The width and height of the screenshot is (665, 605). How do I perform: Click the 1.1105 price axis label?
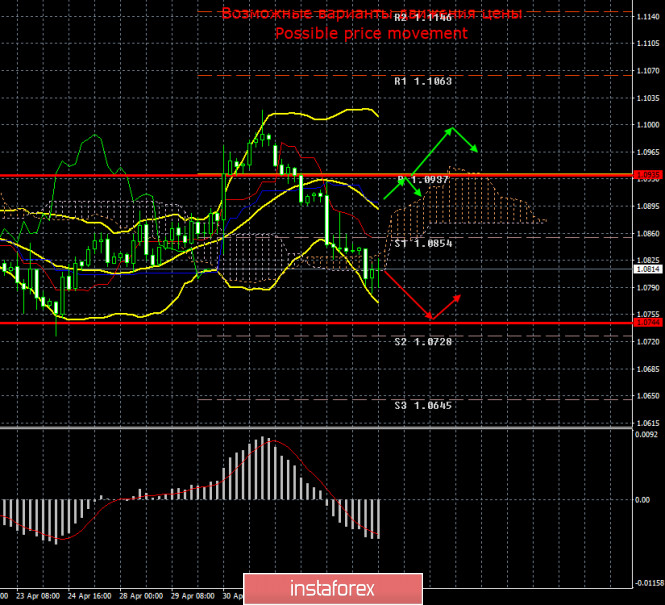pos(648,43)
